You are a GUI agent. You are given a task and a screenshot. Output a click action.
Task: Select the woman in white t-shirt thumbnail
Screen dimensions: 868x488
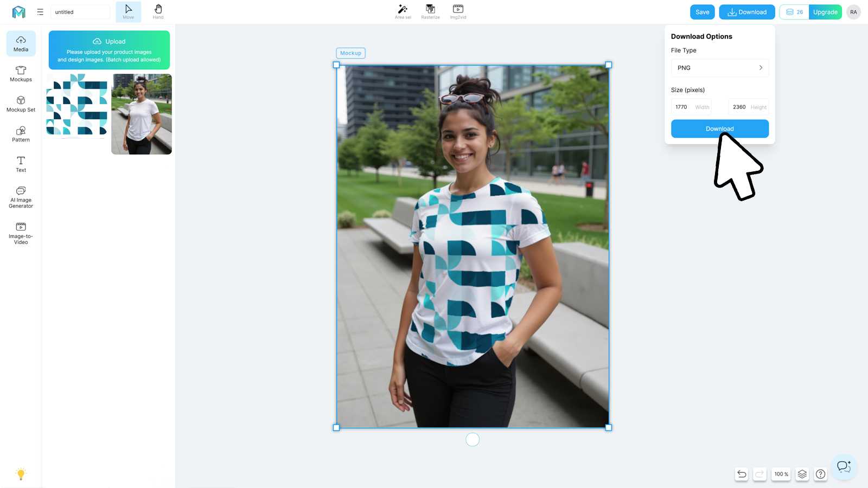pos(142,114)
